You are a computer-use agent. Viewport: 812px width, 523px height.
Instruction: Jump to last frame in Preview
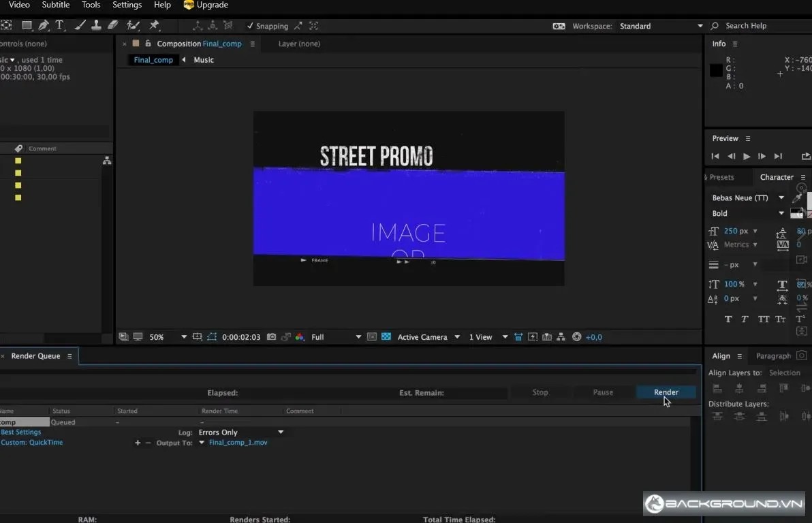(x=778, y=156)
